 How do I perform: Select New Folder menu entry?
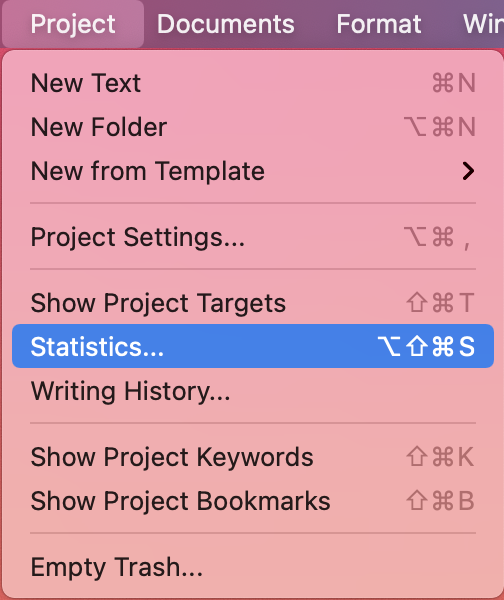(x=253, y=127)
